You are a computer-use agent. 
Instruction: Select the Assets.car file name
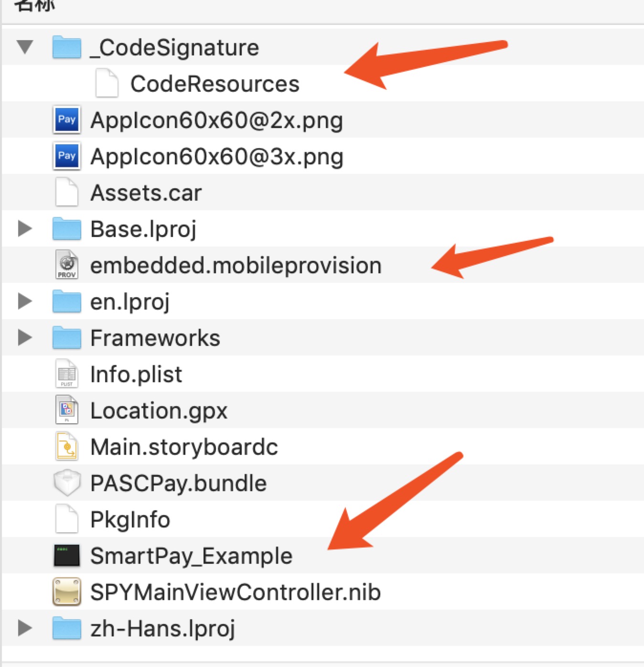click(x=146, y=193)
